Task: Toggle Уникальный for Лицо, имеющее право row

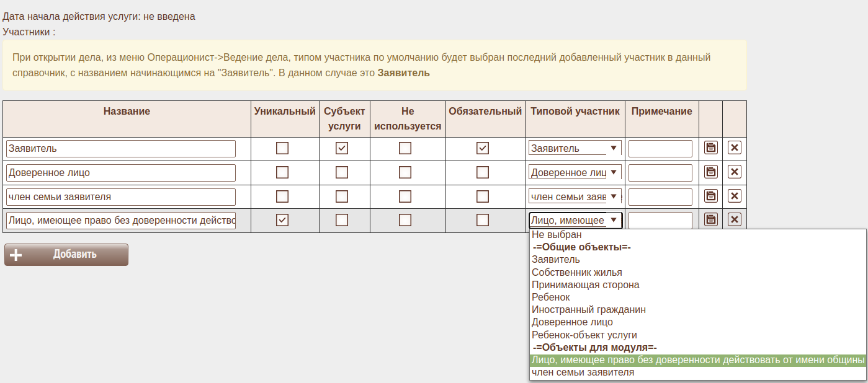Action: (x=282, y=220)
